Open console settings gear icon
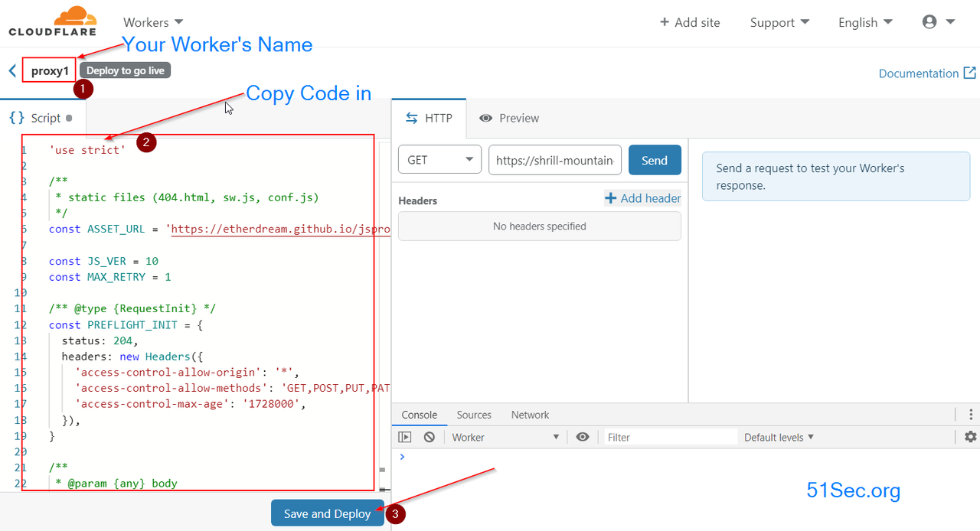Screen dimensions: 980x531 tap(971, 437)
